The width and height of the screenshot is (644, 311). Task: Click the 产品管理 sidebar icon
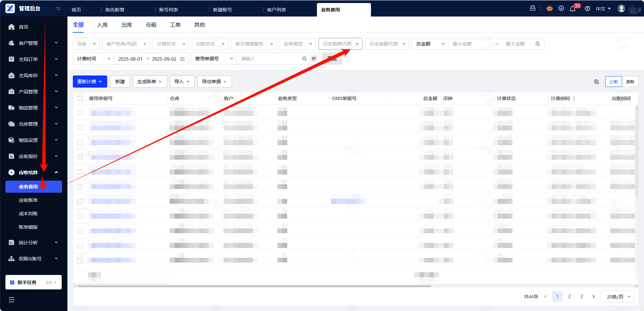point(11,92)
